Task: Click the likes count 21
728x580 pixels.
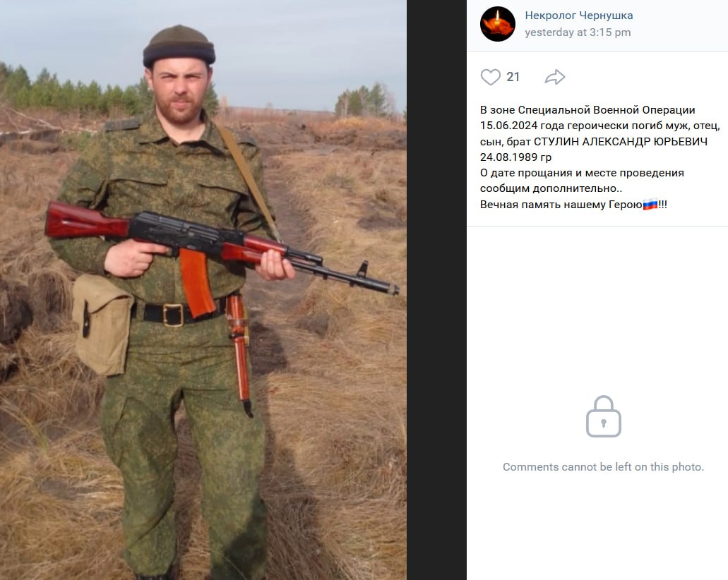Action: point(513,77)
